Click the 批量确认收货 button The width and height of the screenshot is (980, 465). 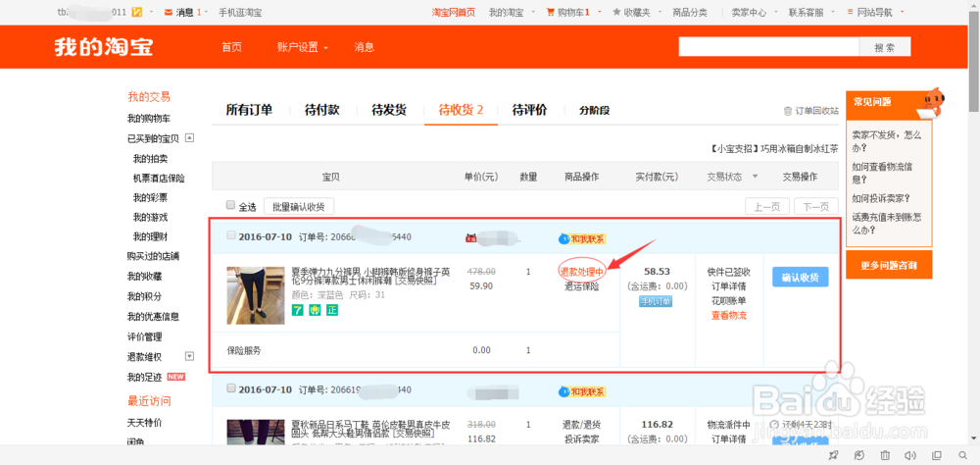tap(299, 206)
